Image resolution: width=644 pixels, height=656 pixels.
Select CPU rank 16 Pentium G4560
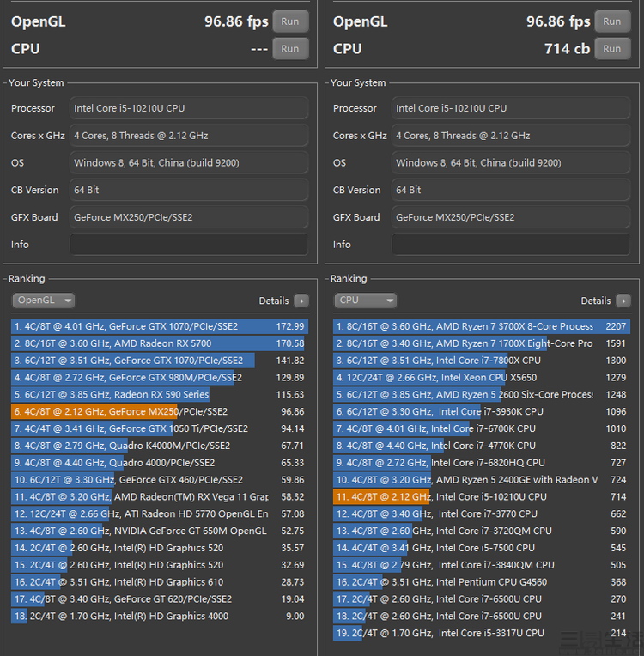(482, 582)
